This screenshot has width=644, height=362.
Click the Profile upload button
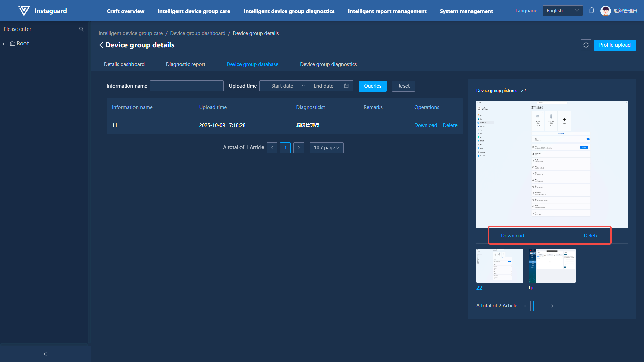click(x=614, y=45)
